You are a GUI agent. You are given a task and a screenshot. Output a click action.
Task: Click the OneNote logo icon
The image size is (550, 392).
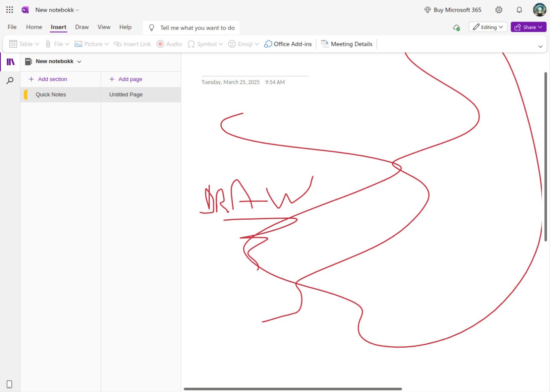[x=25, y=10]
